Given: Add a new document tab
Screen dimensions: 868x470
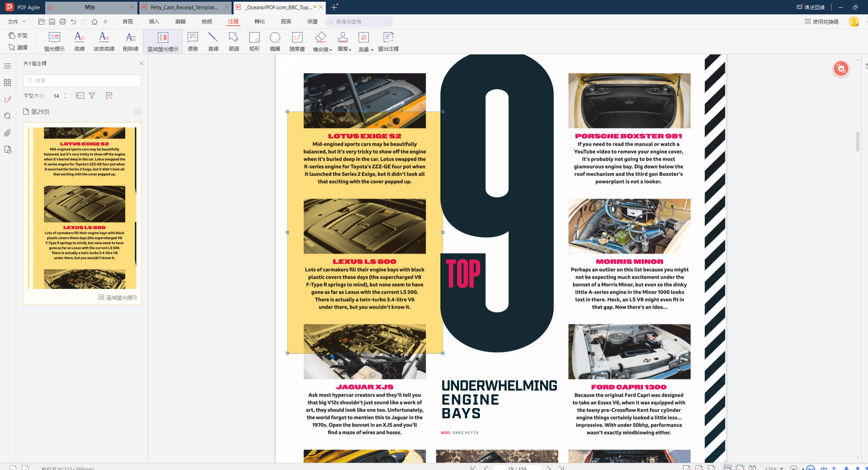Looking at the screenshot, I should (x=334, y=7).
